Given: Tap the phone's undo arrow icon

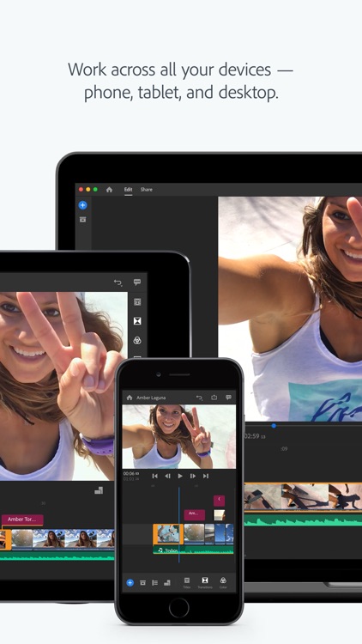Looking at the screenshot, I should (x=200, y=398).
